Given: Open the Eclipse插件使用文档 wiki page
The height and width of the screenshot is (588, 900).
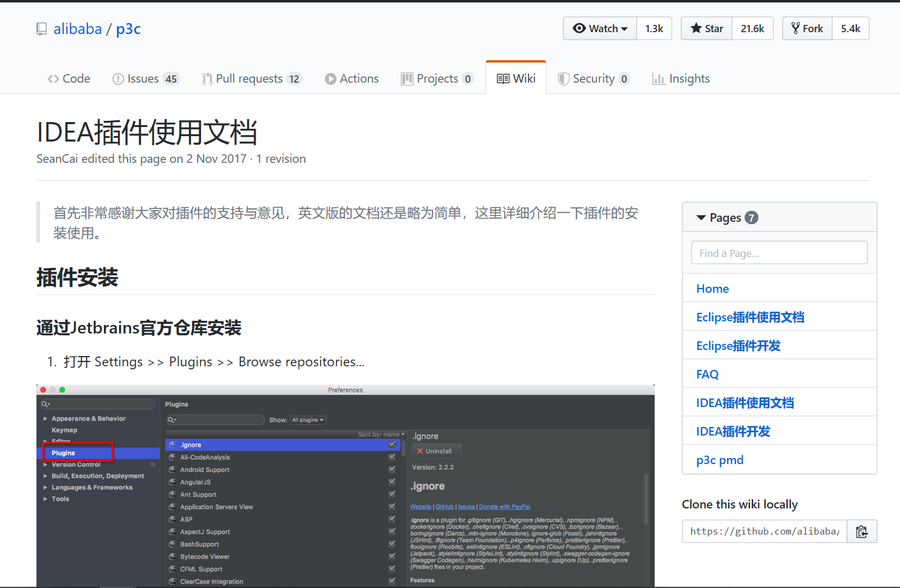Looking at the screenshot, I should (750, 317).
